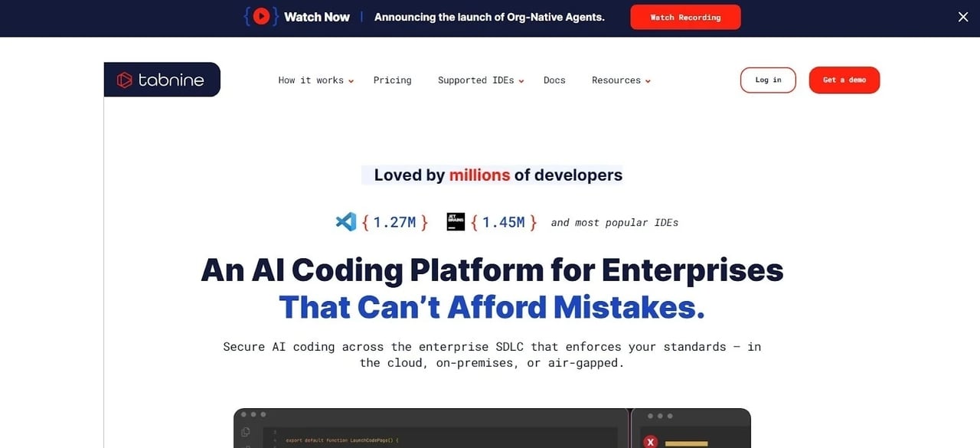Image resolution: width=980 pixels, height=448 pixels.
Task: Click the Get a demo button
Action: (844, 80)
